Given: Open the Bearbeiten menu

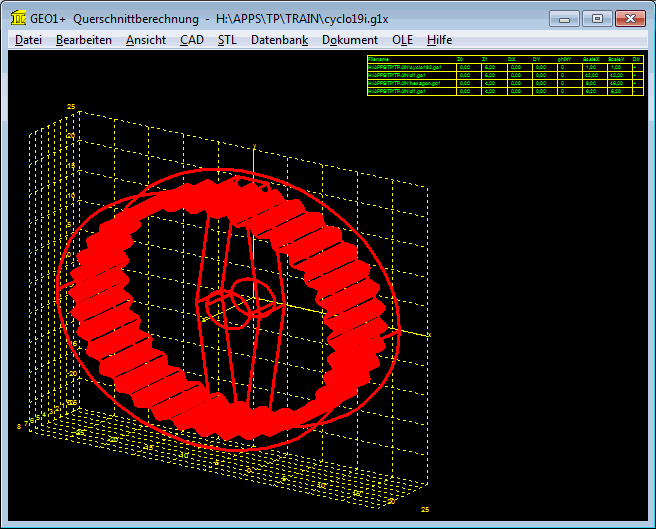Looking at the screenshot, I should pos(84,40).
